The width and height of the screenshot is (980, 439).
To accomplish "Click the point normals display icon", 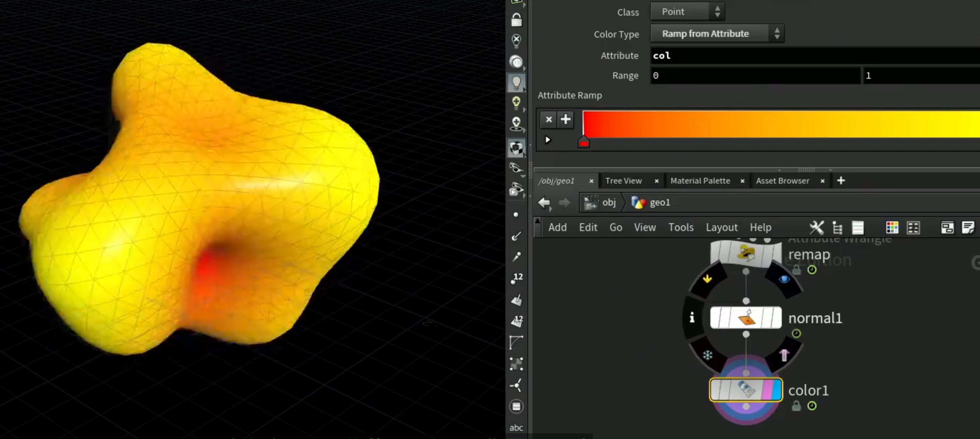I will [x=516, y=236].
